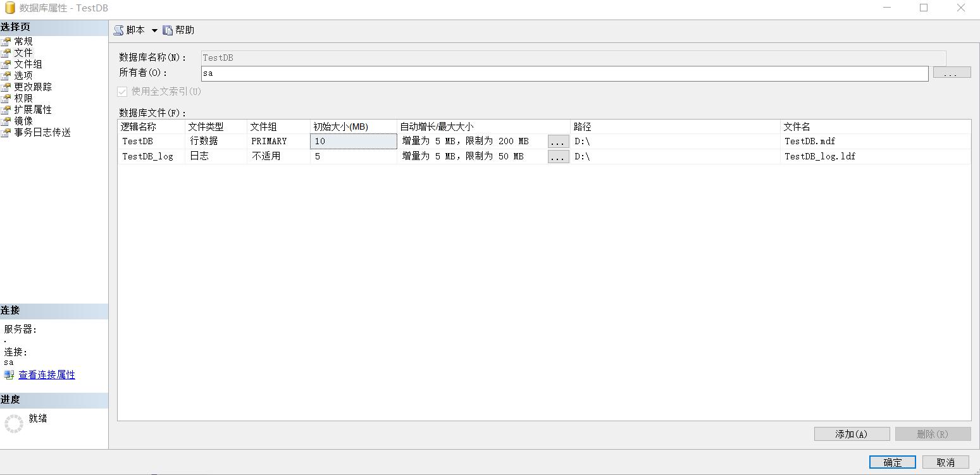
Task: Click the 帮助 toolbar icon
Action: [x=178, y=29]
